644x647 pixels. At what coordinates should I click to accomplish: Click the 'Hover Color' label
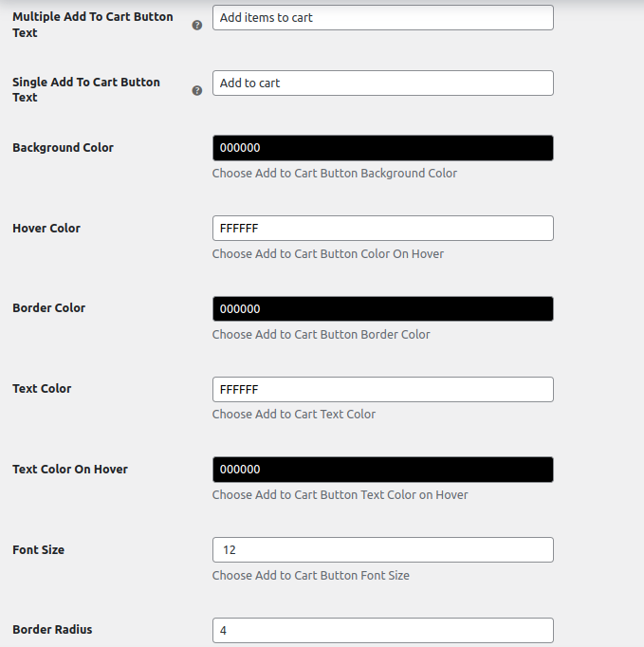click(x=46, y=229)
